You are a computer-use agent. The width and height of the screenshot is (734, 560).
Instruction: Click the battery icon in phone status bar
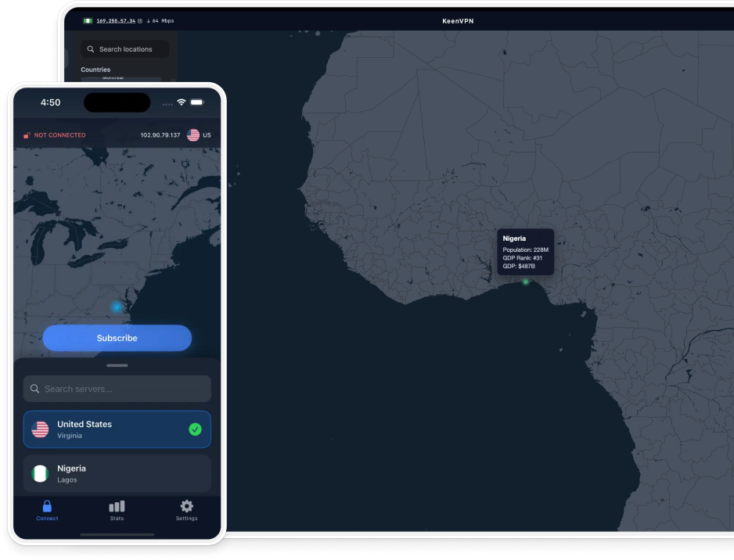(197, 102)
